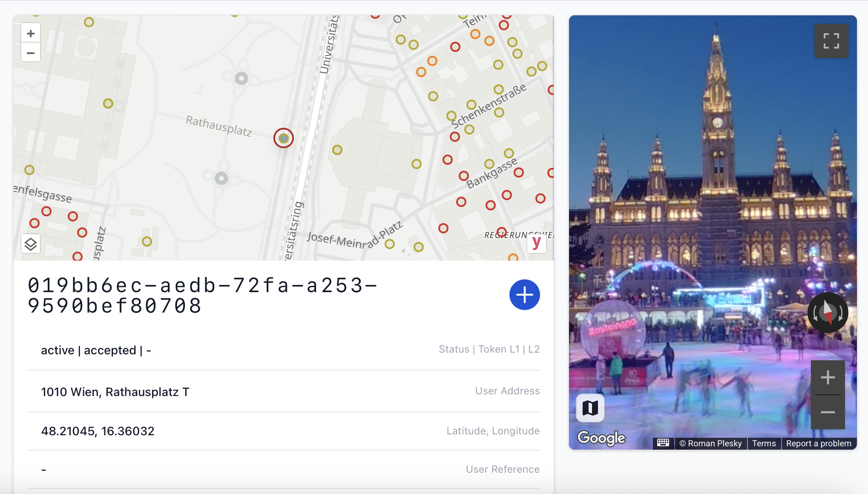Click Report a problem link
Viewport: 868px width, 494px height.
[819, 443]
